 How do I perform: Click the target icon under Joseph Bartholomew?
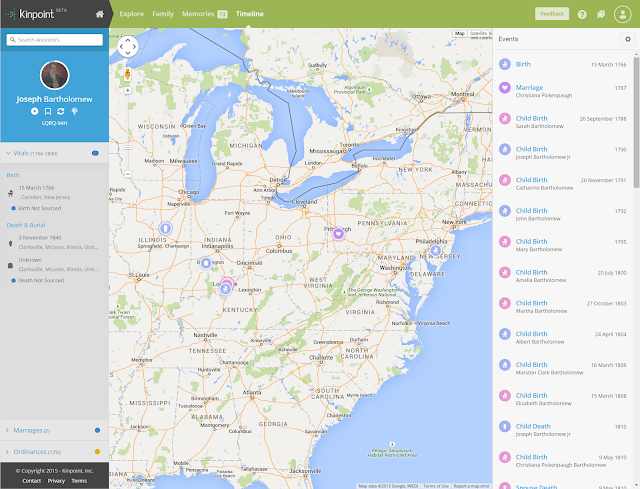pos(35,111)
